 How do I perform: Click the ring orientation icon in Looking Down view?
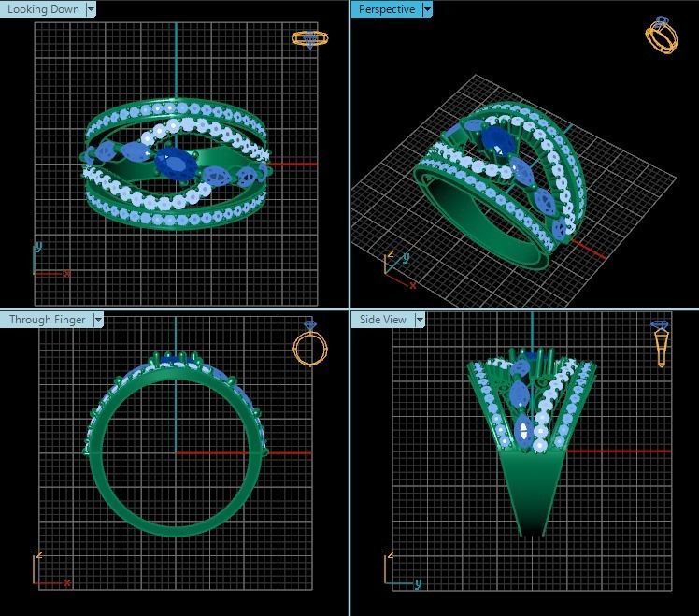click(x=310, y=39)
